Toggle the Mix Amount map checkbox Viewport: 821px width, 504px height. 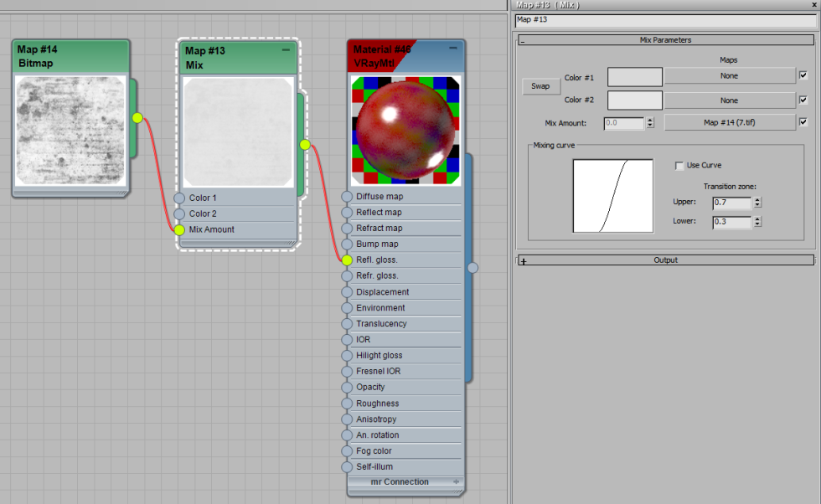point(803,123)
